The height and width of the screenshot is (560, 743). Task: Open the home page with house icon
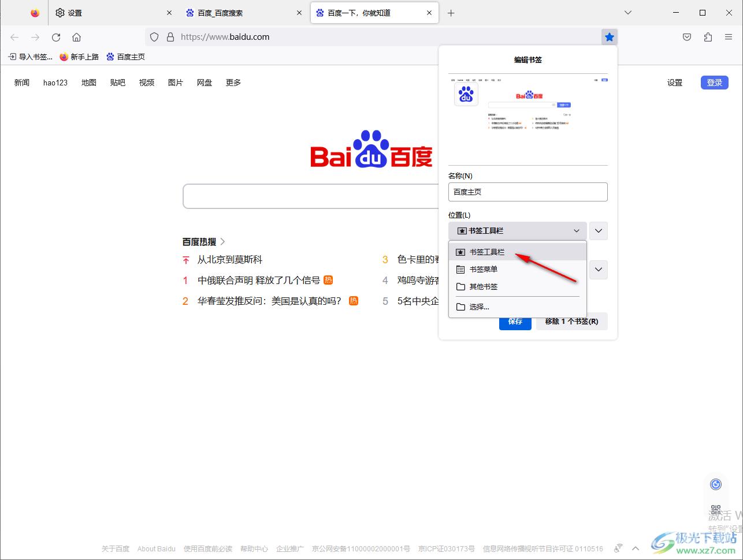click(x=76, y=37)
